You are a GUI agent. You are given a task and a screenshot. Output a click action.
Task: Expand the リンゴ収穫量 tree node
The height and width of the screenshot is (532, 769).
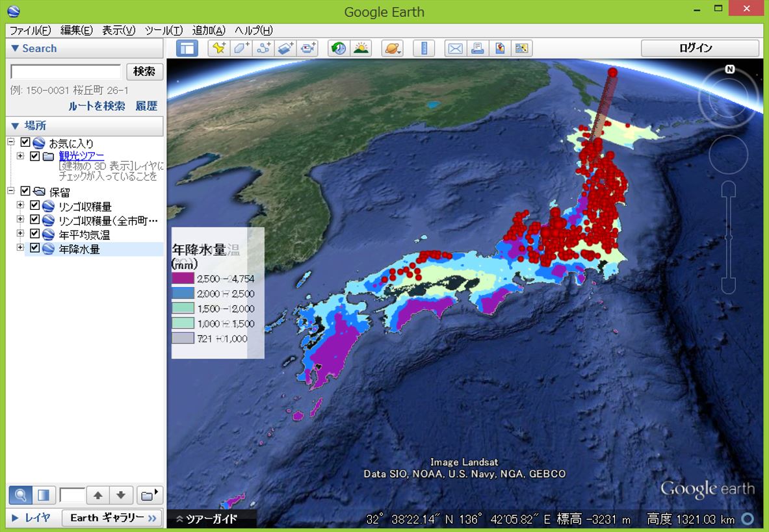click(x=20, y=205)
